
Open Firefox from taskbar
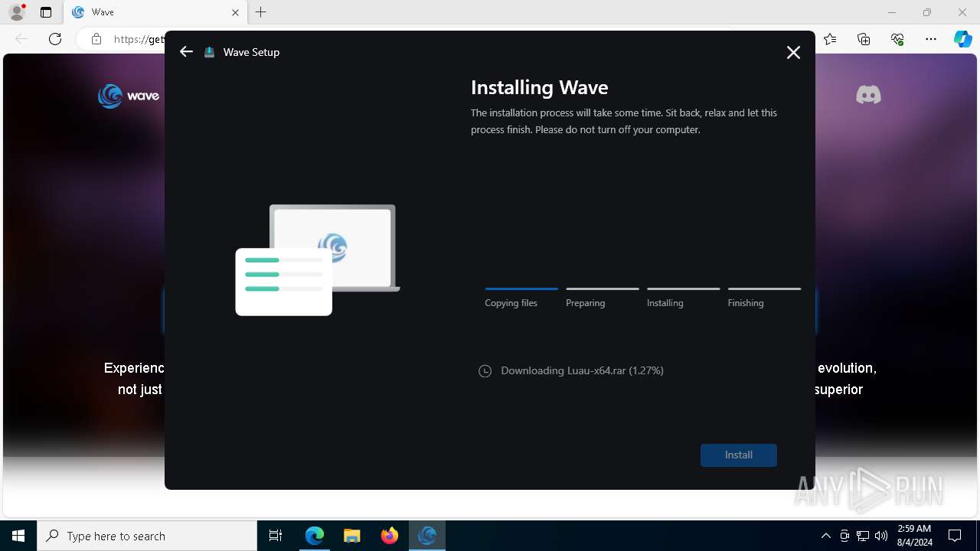[390, 536]
